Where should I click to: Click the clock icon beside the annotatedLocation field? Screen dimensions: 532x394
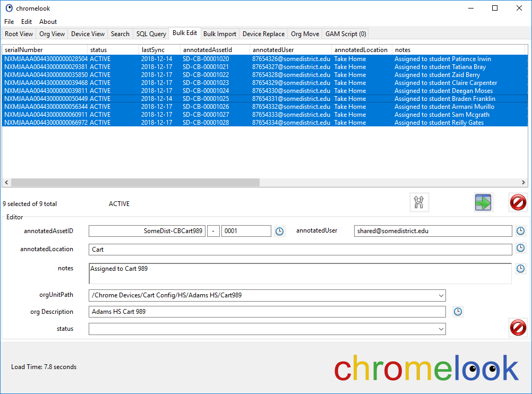tap(520, 248)
